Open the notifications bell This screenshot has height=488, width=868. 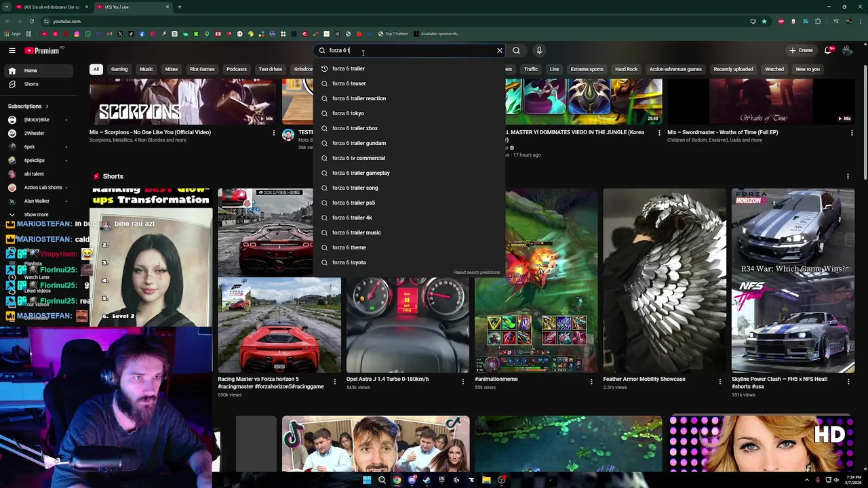tap(828, 50)
